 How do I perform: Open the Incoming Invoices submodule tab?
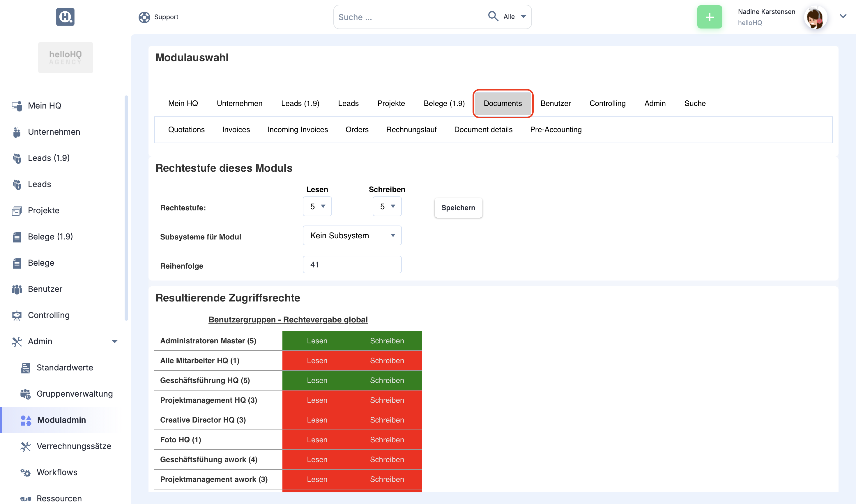tap(297, 129)
